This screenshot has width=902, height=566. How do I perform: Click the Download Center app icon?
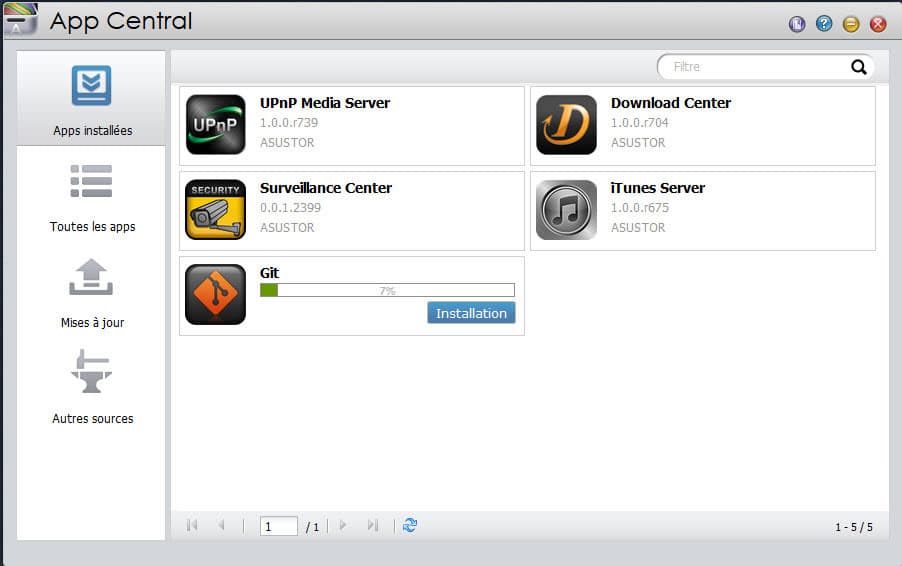click(567, 124)
